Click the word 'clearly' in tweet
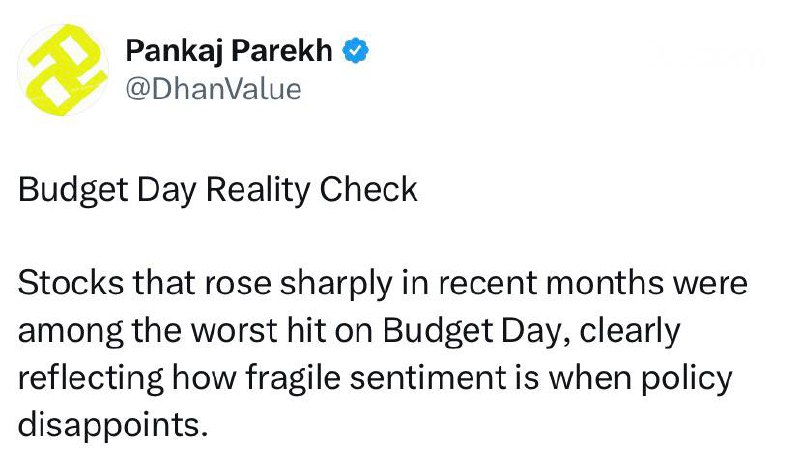The width and height of the screenshot is (800, 474). click(630, 331)
